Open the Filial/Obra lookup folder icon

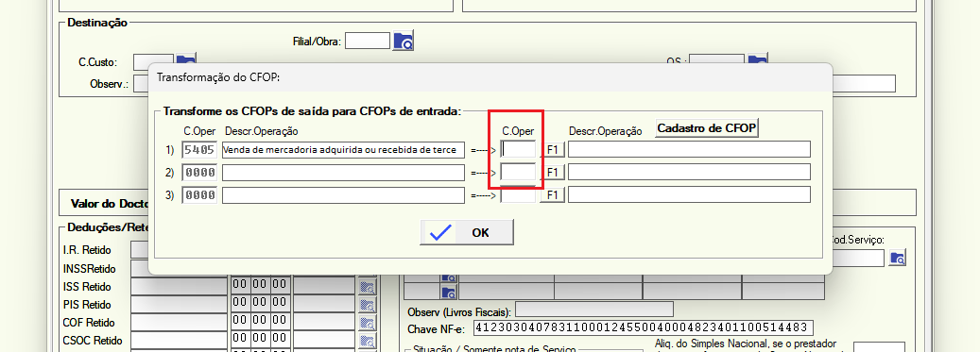pyautogui.click(x=404, y=42)
